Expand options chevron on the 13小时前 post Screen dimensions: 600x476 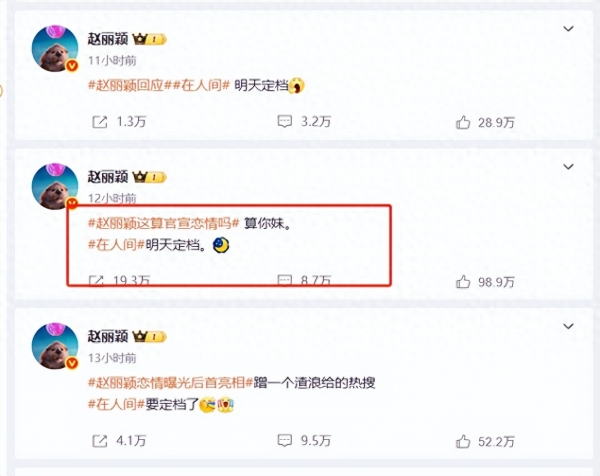pyautogui.click(x=569, y=326)
